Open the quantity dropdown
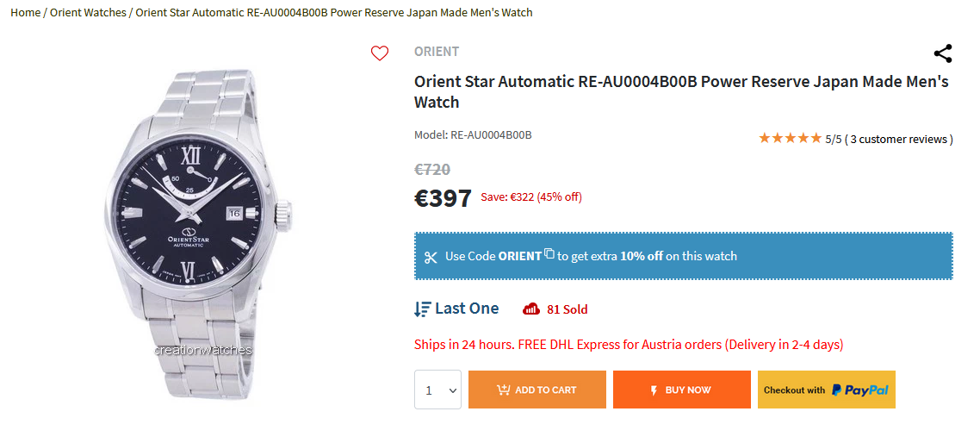980x424 pixels. click(x=437, y=390)
